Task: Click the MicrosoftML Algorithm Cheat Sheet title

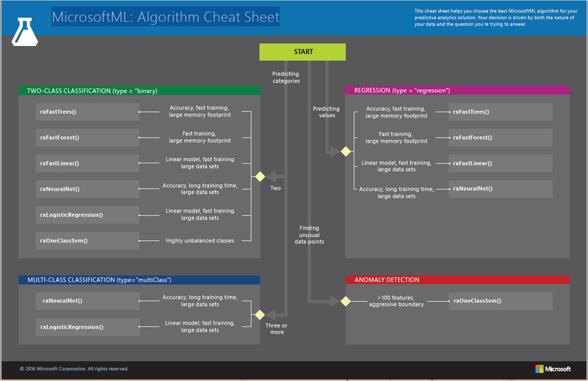Action: [165, 17]
